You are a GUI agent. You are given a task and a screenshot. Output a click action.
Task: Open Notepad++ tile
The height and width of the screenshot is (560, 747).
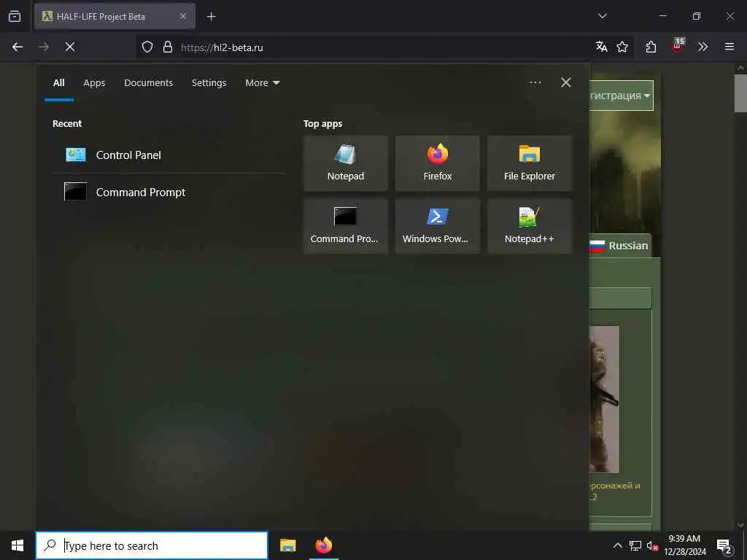point(530,226)
